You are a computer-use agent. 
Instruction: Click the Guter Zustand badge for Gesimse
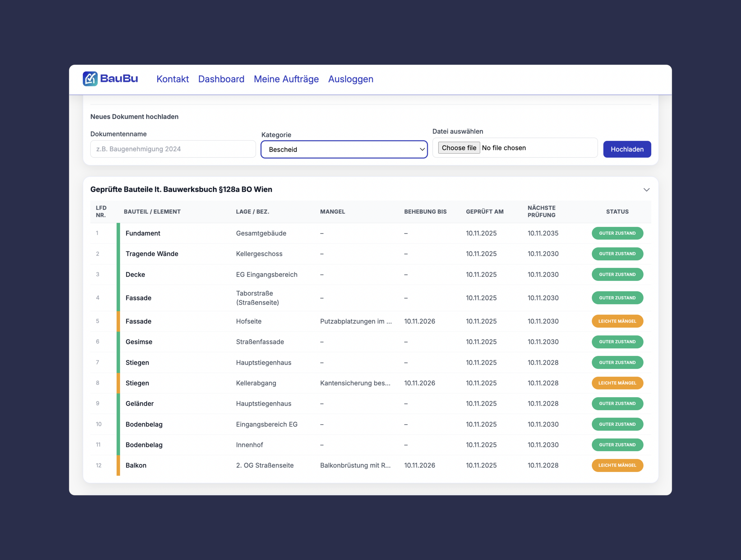[617, 342]
